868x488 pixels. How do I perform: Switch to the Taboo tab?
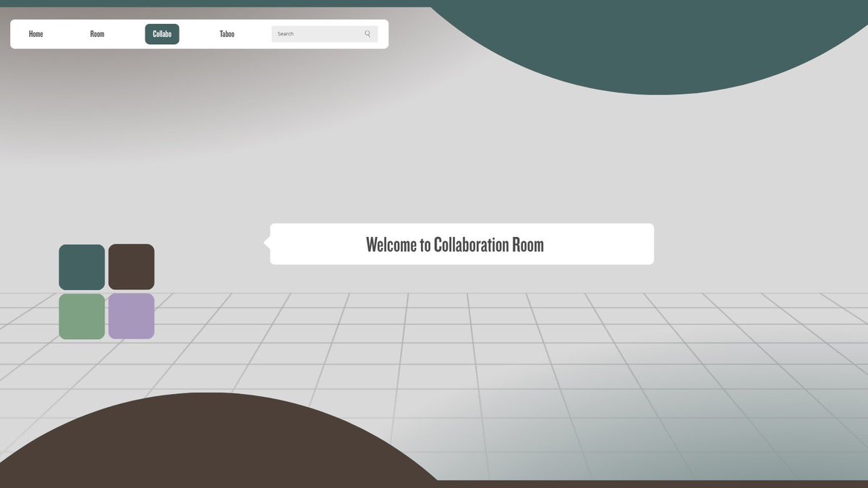point(227,34)
